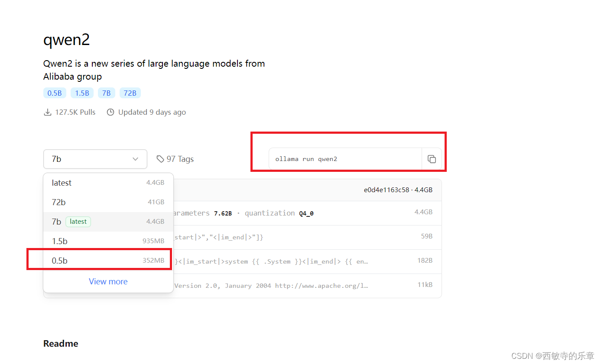601x364 pixels.
Task: Click the ollama run qwen2 command field
Action: [x=345, y=159]
